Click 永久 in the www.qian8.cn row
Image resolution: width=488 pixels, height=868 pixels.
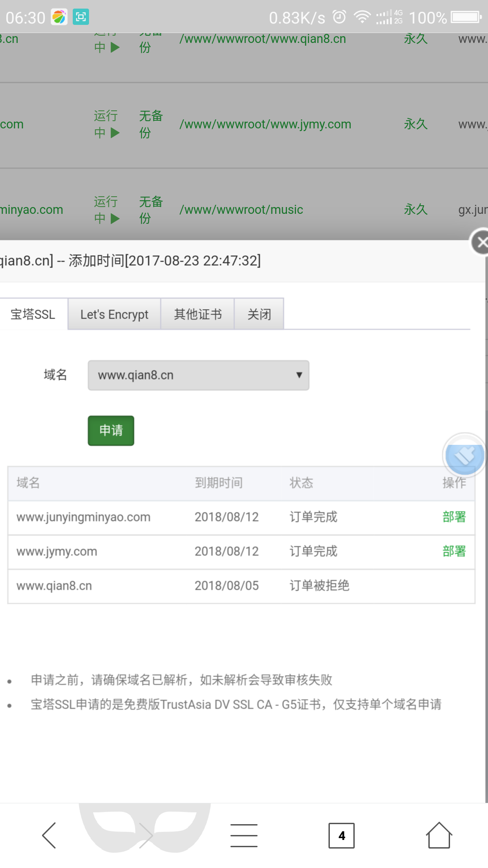click(416, 39)
